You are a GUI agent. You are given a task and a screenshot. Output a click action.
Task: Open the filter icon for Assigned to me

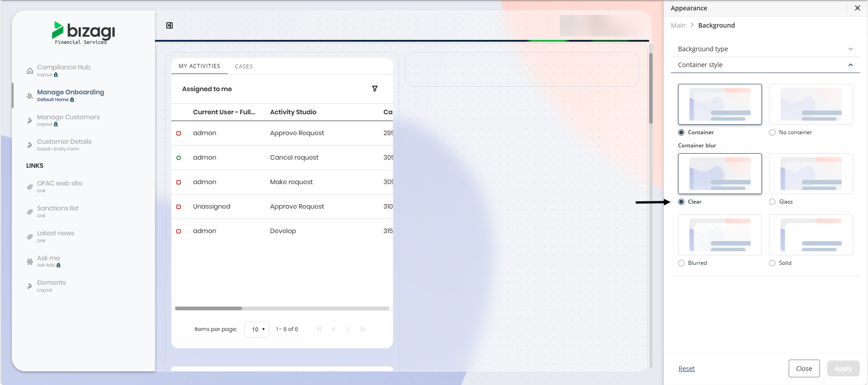coord(375,89)
